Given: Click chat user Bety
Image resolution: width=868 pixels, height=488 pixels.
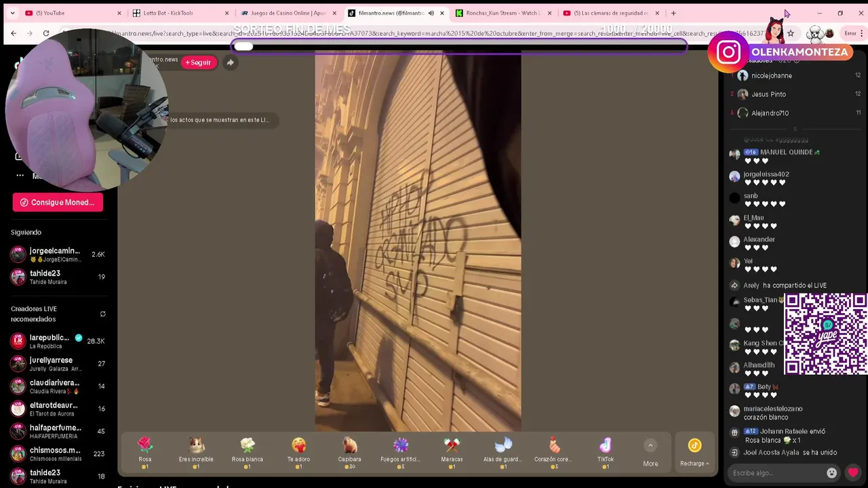Looking at the screenshot, I should click(x=764, y=387).
